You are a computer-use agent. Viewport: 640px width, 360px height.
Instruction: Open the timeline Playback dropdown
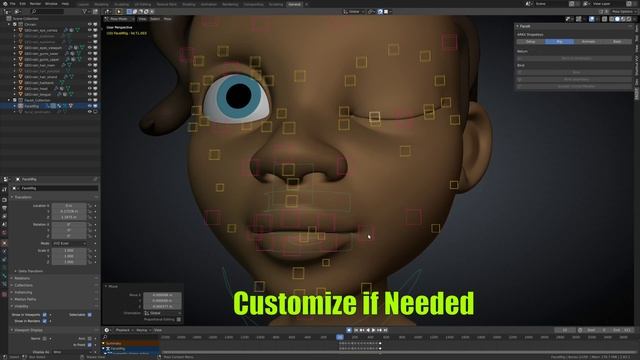124,330
